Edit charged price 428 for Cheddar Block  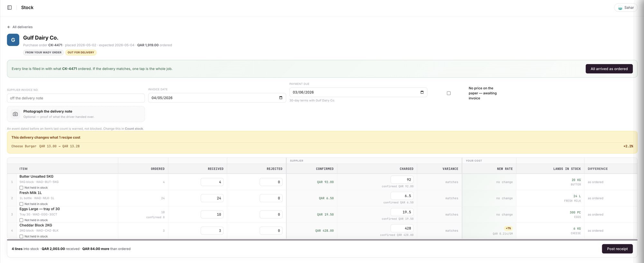pyautogui.click(x=402, y=228)
